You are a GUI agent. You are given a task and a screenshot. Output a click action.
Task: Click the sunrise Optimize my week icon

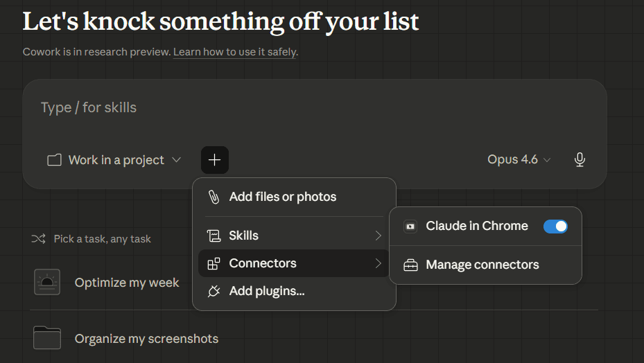tap(47, 282)
